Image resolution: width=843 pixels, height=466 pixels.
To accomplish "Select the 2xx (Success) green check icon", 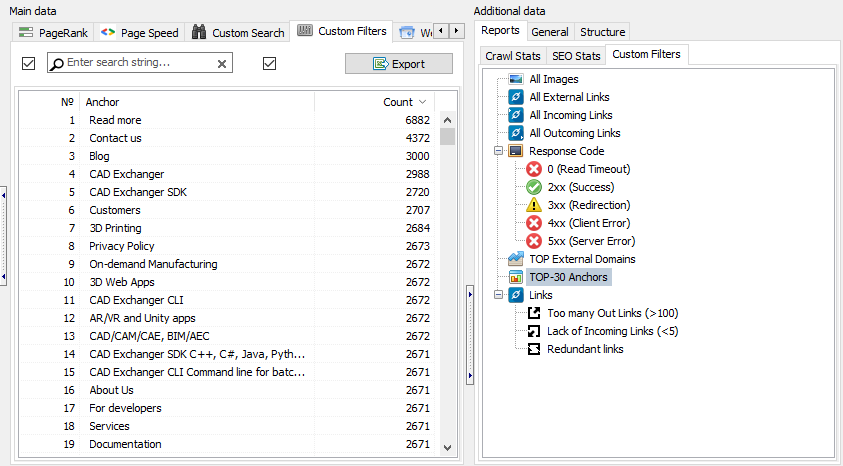I will click(534, 187).
